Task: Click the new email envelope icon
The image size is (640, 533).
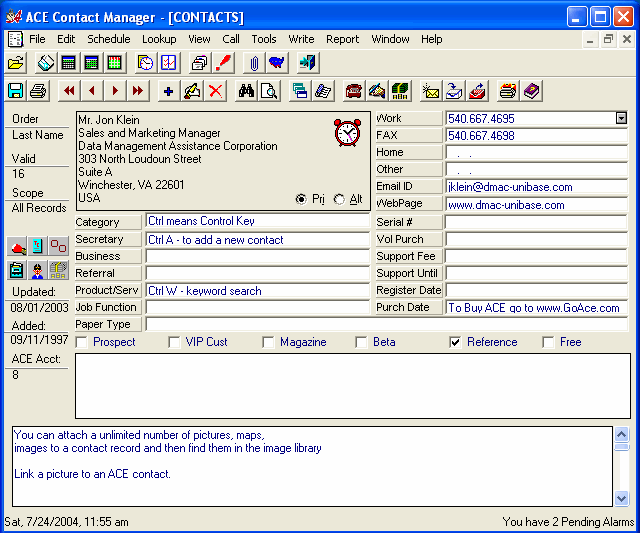Action: (431, 91)
